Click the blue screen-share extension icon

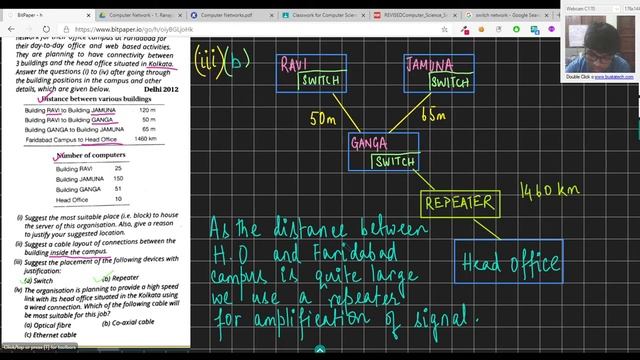535,30
